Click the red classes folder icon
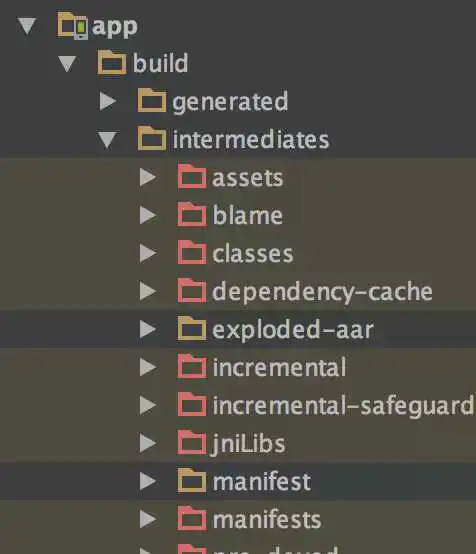 click(192, 253)
